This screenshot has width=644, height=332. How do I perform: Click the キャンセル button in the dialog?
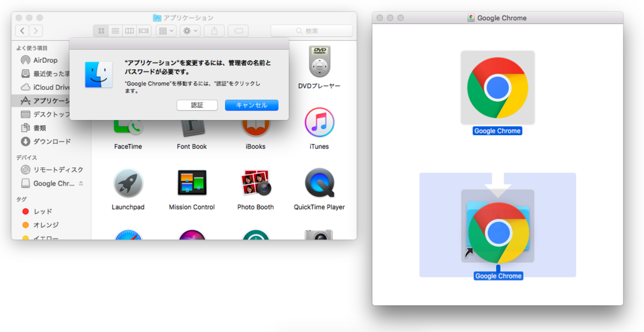(252, 105)
